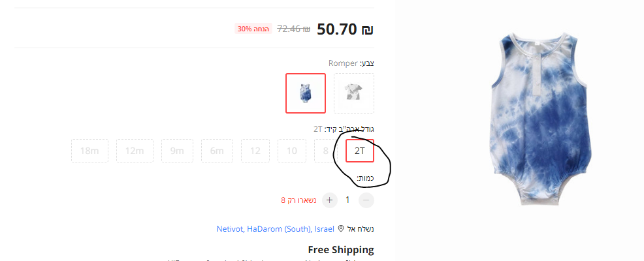644x261 pixels.
Task: Select the gray tie-dye shirt swatch
Action: (353, 93)
